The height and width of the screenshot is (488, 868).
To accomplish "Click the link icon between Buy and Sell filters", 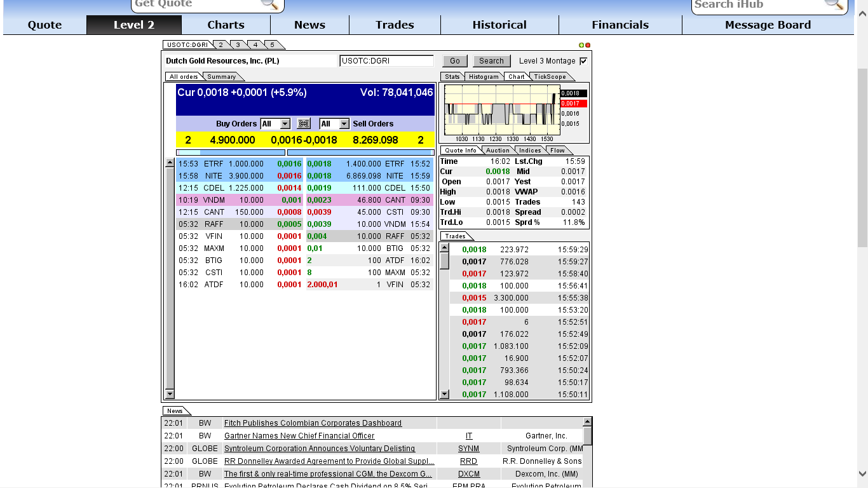I will click(304, 124).
